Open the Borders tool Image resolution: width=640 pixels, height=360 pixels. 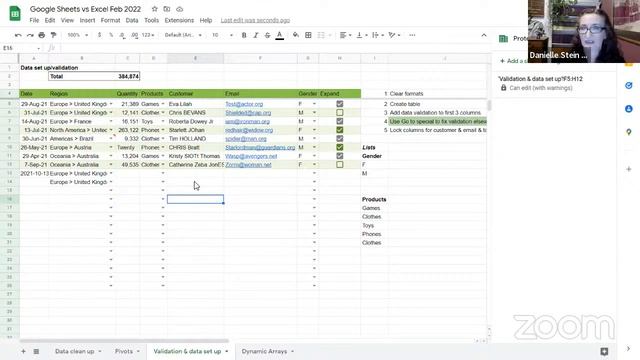click(308, 36)
